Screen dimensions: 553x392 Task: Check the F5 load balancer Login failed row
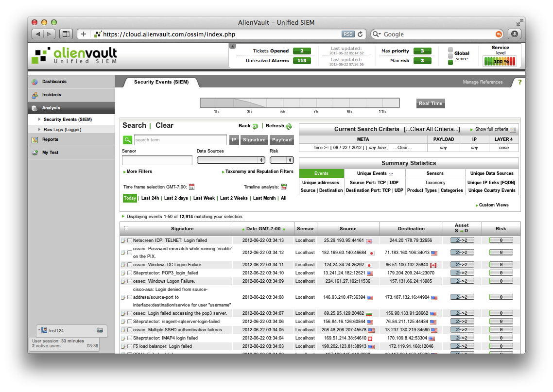[x=129, y=346]
